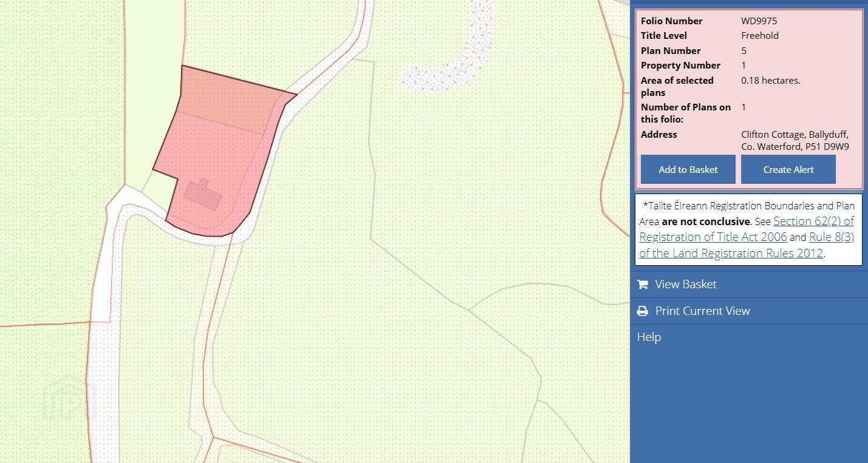This screenshot has width=868, height=463.
Task: Click the building footprint inside the highlighted plot
Action: click(x=203, y=195)
